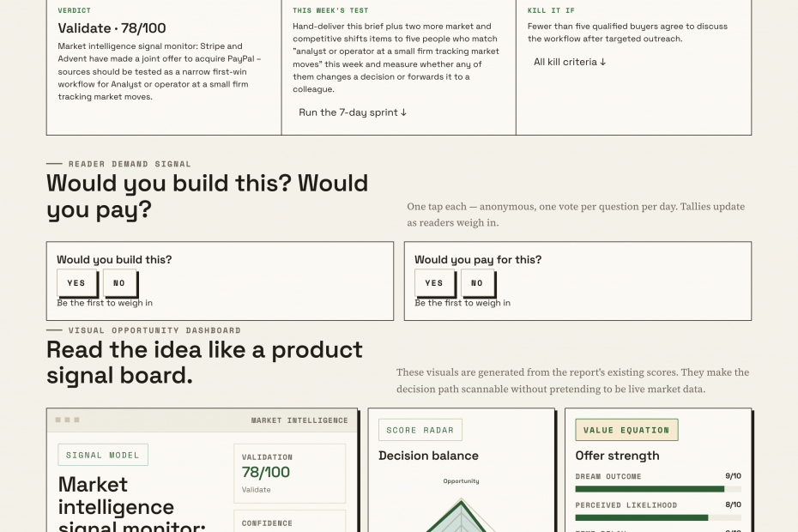
Task: Click the SIGNAL MODEL label chip
Action: pos(103,455)
